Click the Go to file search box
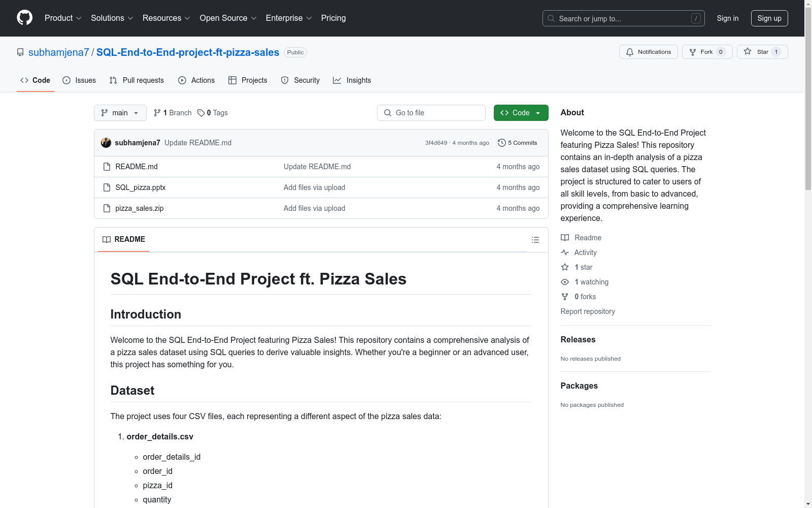 click(x=431, y=113)
